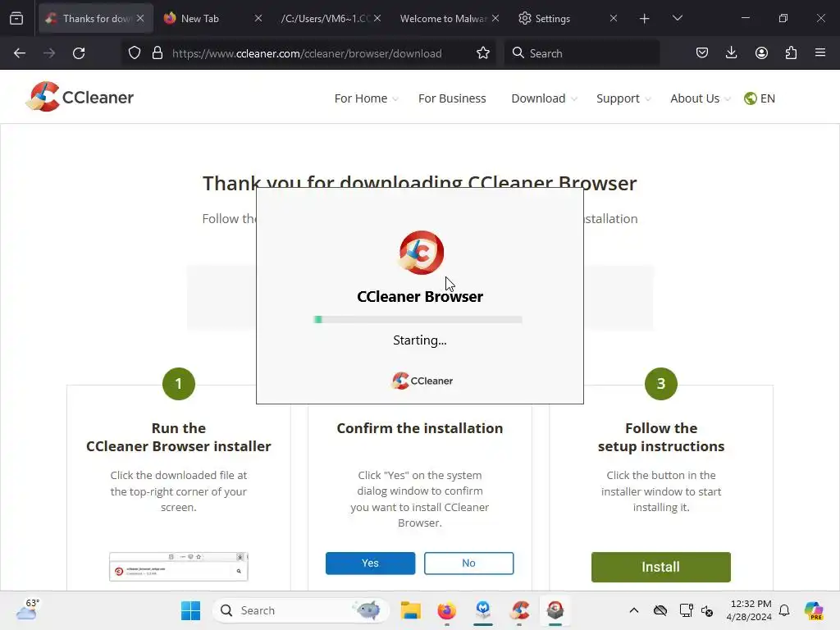The image size is (840, 630).
Task: Click the OneDrive cloud tray icon
Action: (660, 610)
